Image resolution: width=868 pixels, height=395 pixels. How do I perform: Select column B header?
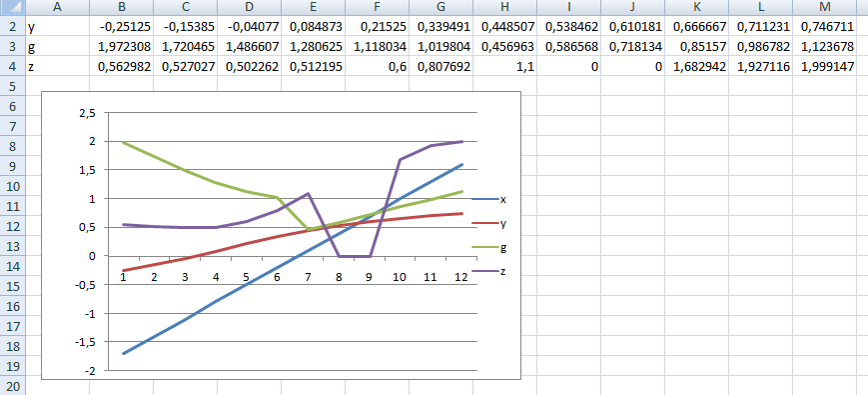tap(121, 7)
